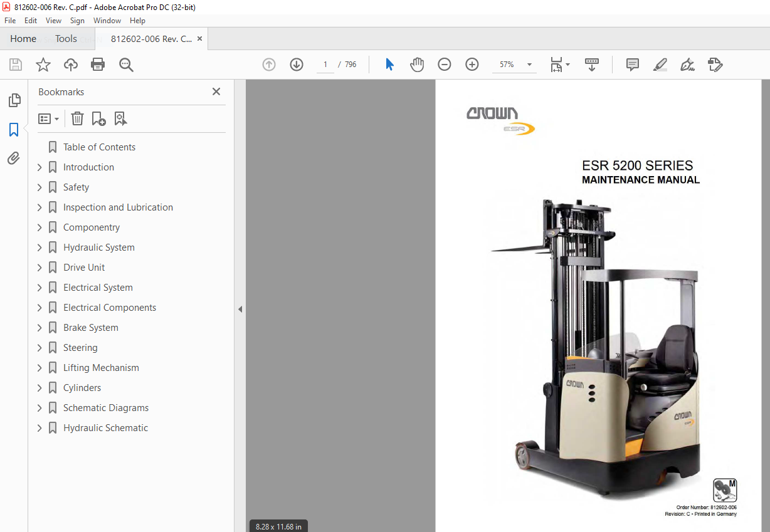Click the scrolling mode icon
Screen dimensions: 770x532
pos(592,65)
